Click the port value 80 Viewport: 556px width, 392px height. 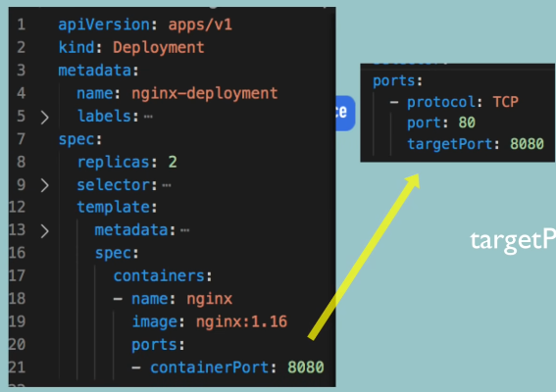coord(467,122)
